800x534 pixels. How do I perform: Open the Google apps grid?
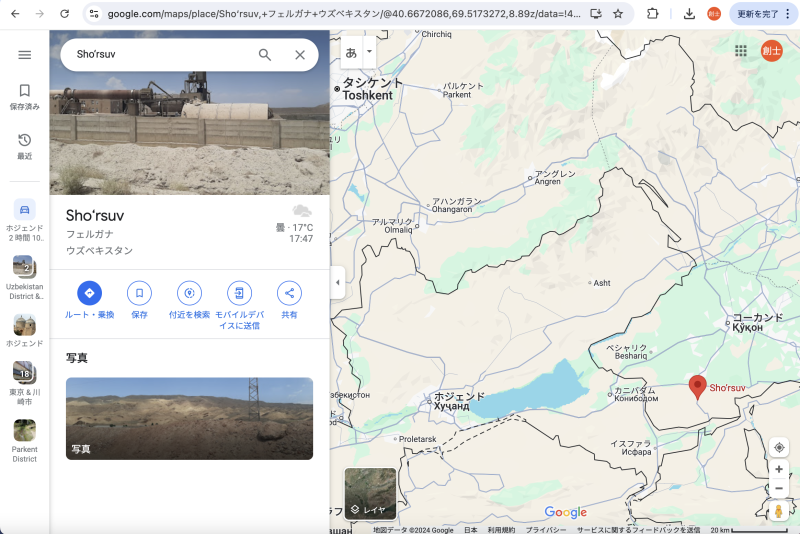(x=741, y=51)
